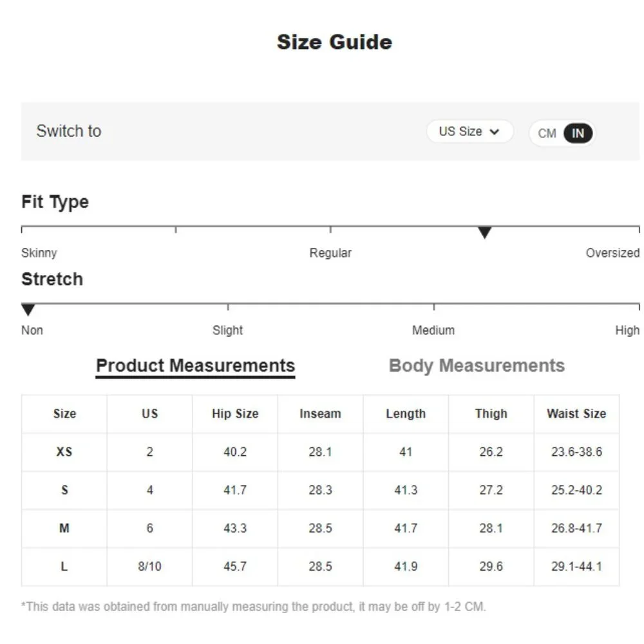Click the Waist Size column header
This screenshot has width=644, height=644.
[x=576, y=414]
